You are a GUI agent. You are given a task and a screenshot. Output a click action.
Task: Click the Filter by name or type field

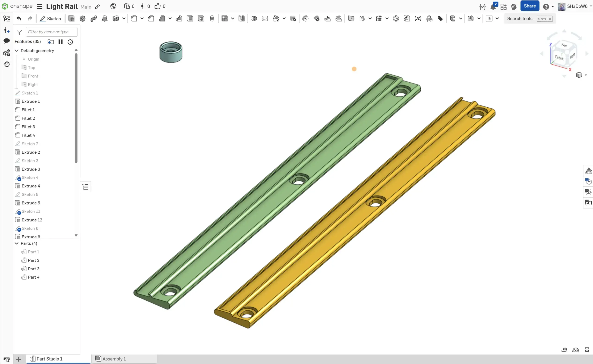point(51,31)
